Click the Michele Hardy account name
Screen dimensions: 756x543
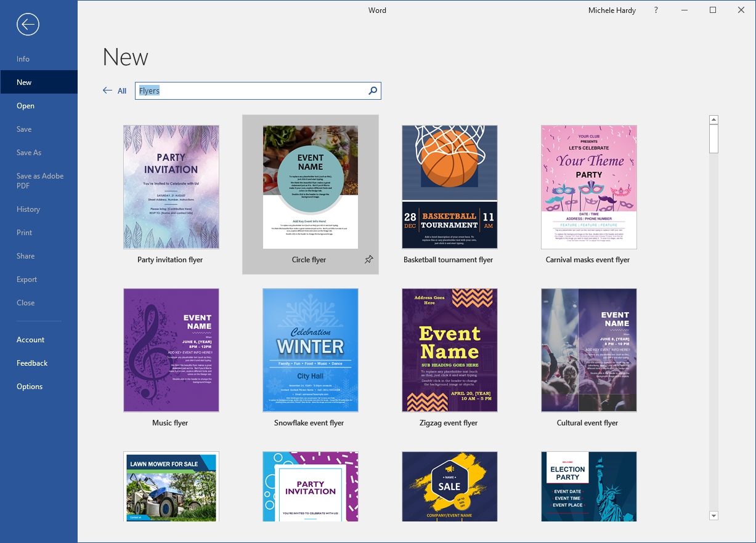pos(612,10)
